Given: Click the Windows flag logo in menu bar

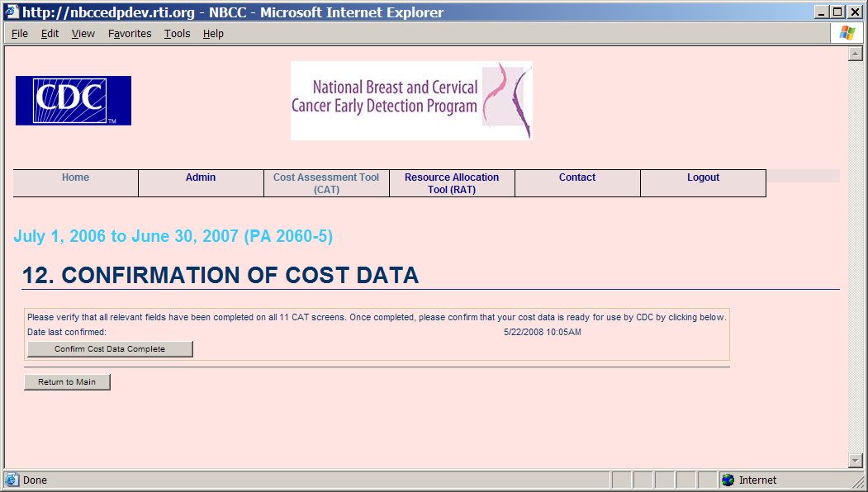Looking at the screenshot, I should 847,33.
